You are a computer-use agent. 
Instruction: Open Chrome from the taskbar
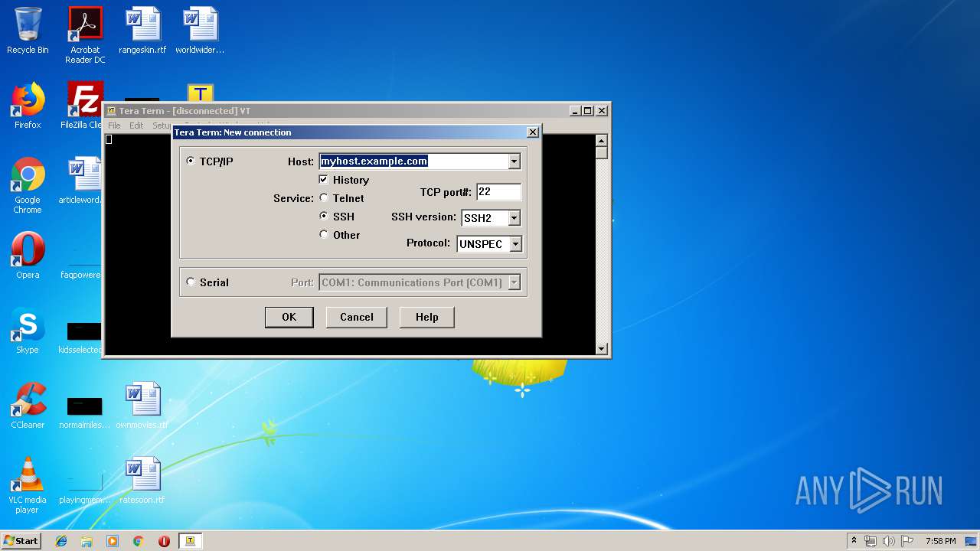(138, 541)
